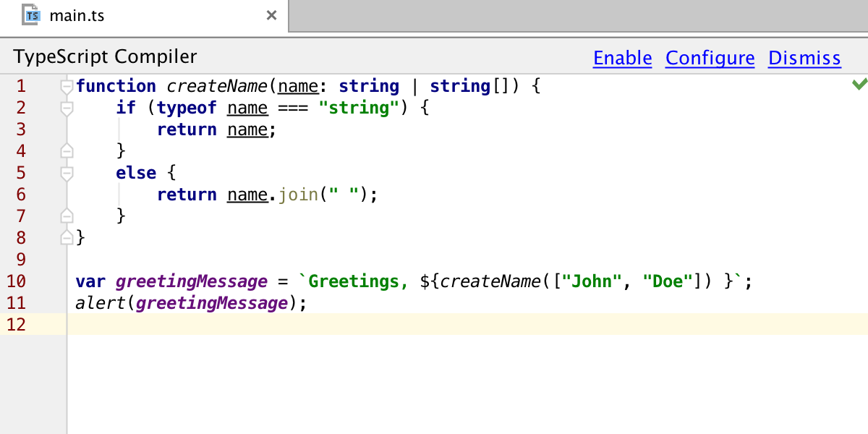868x434 pixels.
Task: Click the green checkmark inspection indicator
Action: point(859,85)
